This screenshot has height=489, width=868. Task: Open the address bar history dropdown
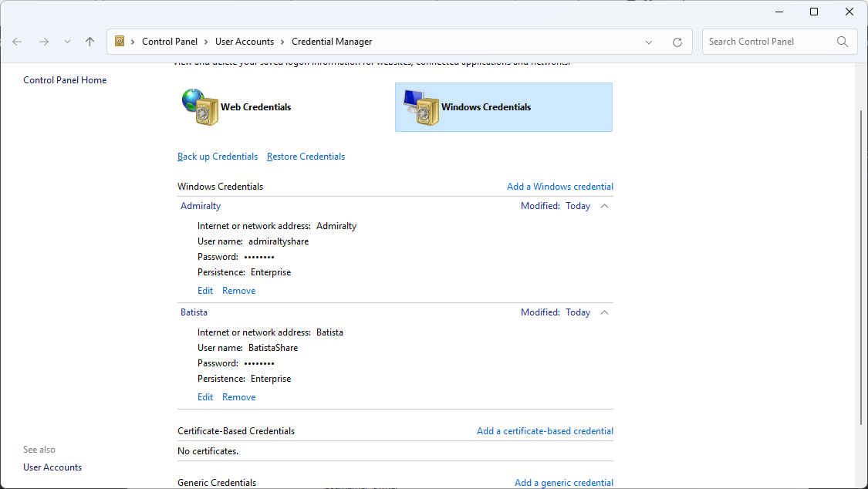(x=649, y=42)
